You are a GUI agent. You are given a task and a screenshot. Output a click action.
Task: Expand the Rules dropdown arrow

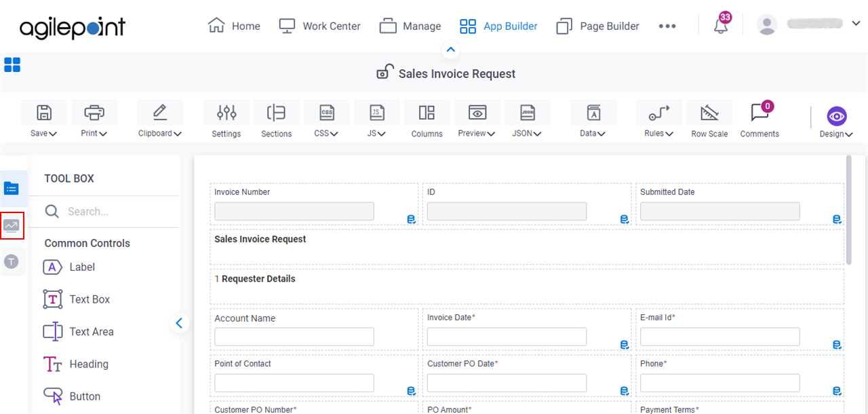pyautogui.click(x=669, y=134)
